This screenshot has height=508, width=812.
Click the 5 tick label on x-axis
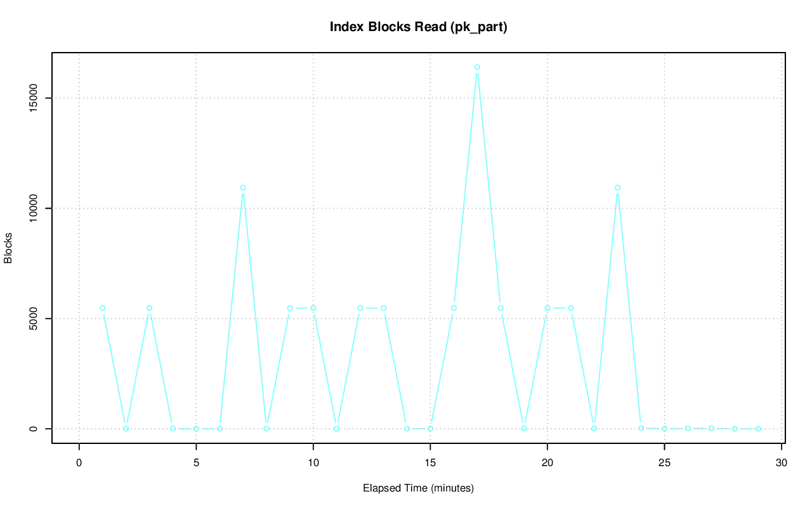196,463
